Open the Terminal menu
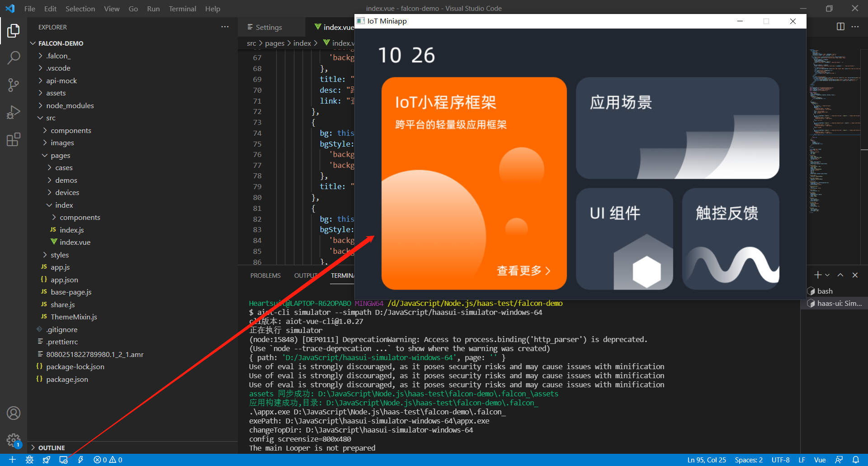Image resolution: width=868 pixels, height=466 pixels. 182,9
